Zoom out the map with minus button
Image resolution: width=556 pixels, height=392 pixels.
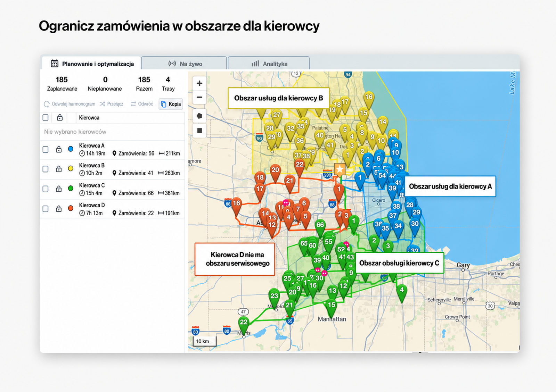199,97
